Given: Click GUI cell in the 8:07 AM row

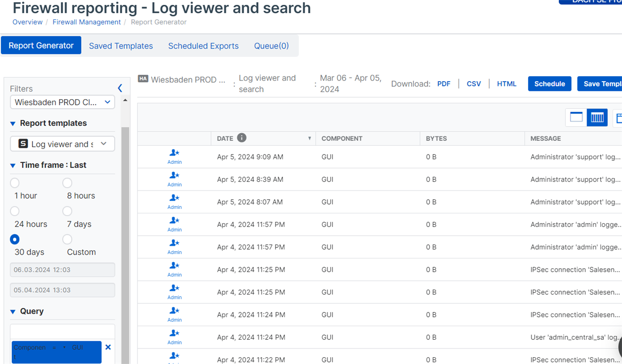Looking at the screenshot, I should (328, 202).
